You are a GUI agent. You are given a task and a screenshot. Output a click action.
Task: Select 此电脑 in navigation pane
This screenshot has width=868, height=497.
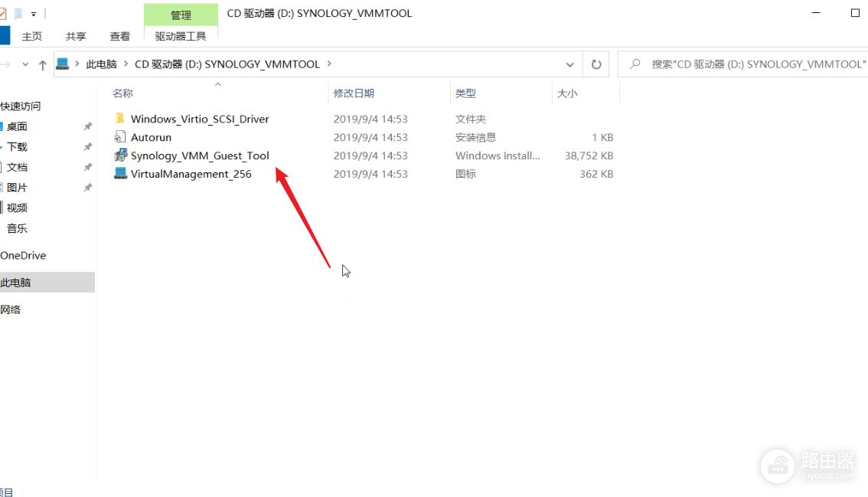click(x=47, y=283)
